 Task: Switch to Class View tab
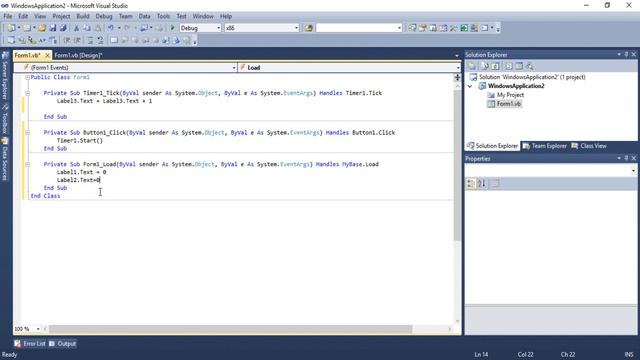pyautogui.click(x=589, y=146)
